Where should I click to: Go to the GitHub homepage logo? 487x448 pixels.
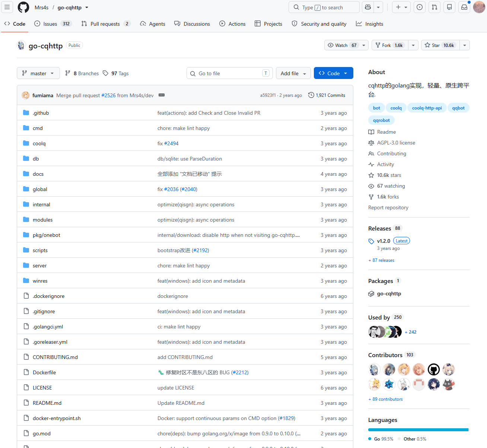pos(23,7)
